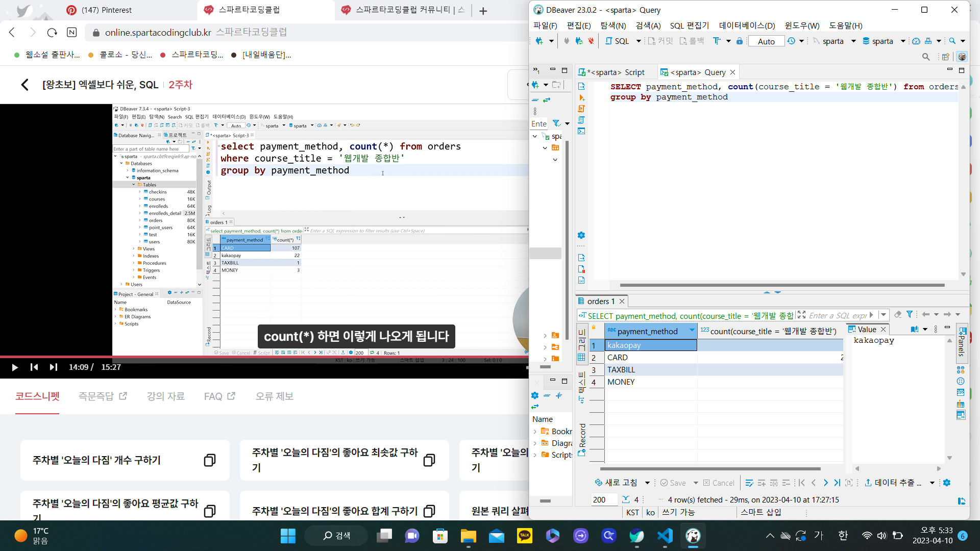Image resolution: width=980 pixels, height=551 pixels.
Task: Expand the Scripts folder in Project panel
Action: click(535, 455)
